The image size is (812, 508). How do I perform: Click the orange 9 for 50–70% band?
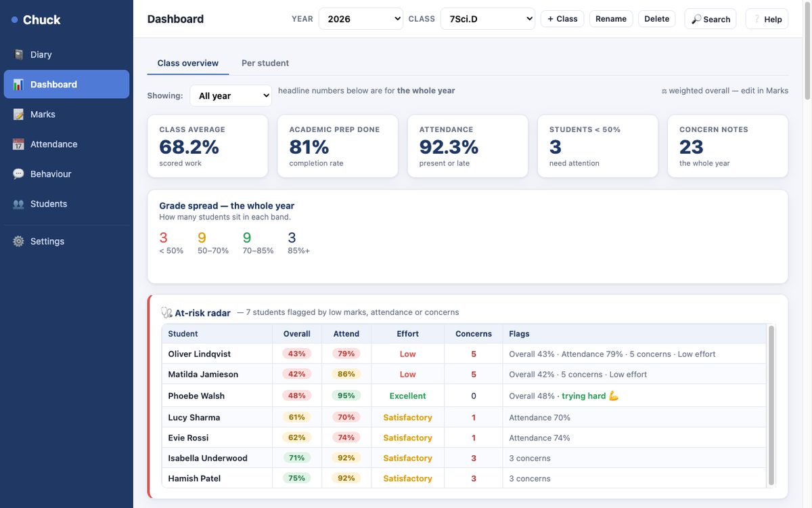pyautogui.click(x=202, y=238)
